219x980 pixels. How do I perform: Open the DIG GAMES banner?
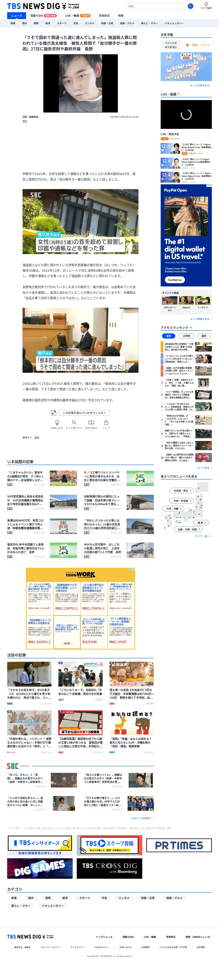point(40,869)
